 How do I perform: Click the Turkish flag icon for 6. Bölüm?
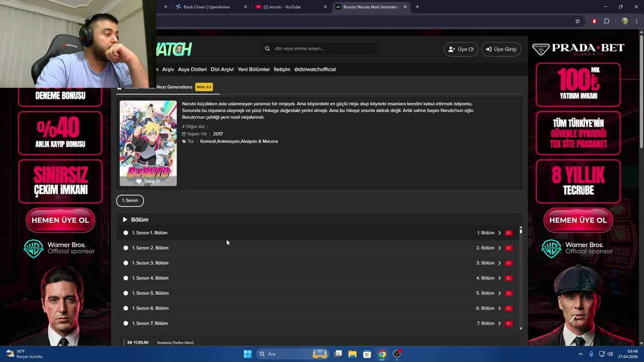[509, 308]
